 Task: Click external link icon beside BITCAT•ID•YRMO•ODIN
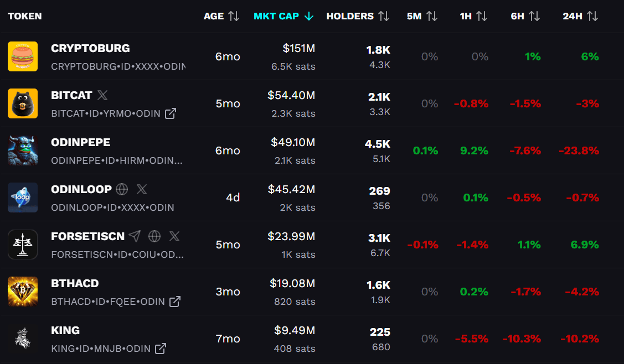(x=171, y=113)
